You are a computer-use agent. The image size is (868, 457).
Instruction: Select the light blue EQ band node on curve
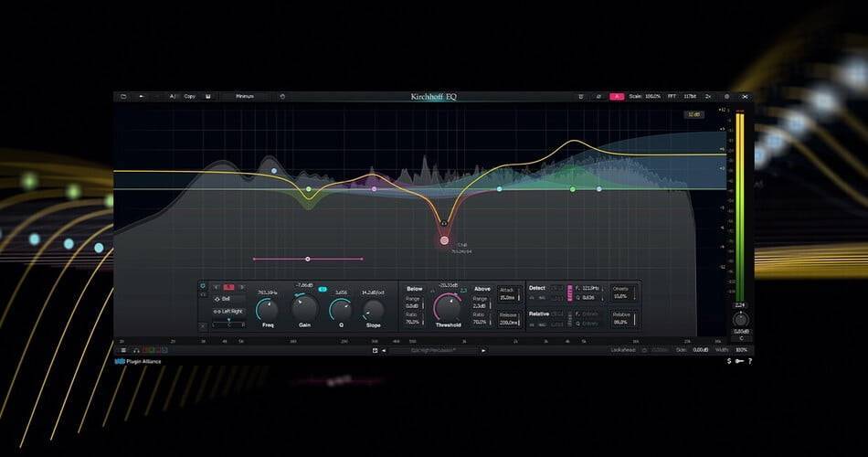click(x=274, y=171)
